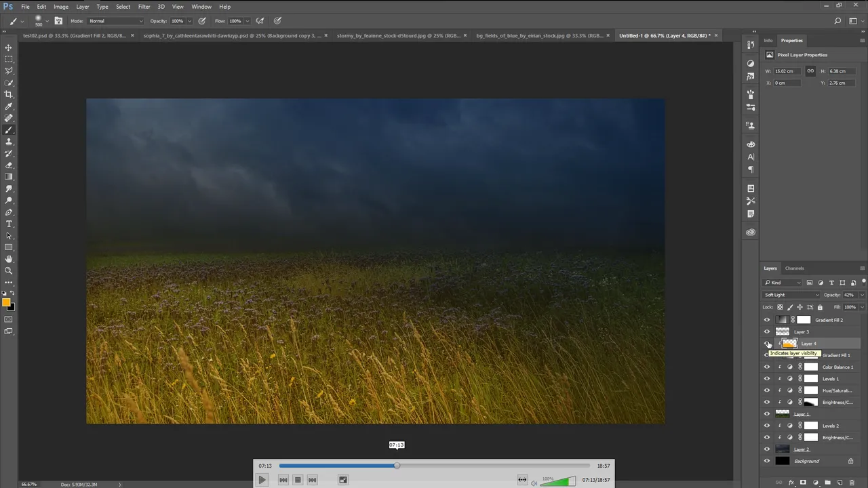Add a new adjustment layer icon

point(816,483)
